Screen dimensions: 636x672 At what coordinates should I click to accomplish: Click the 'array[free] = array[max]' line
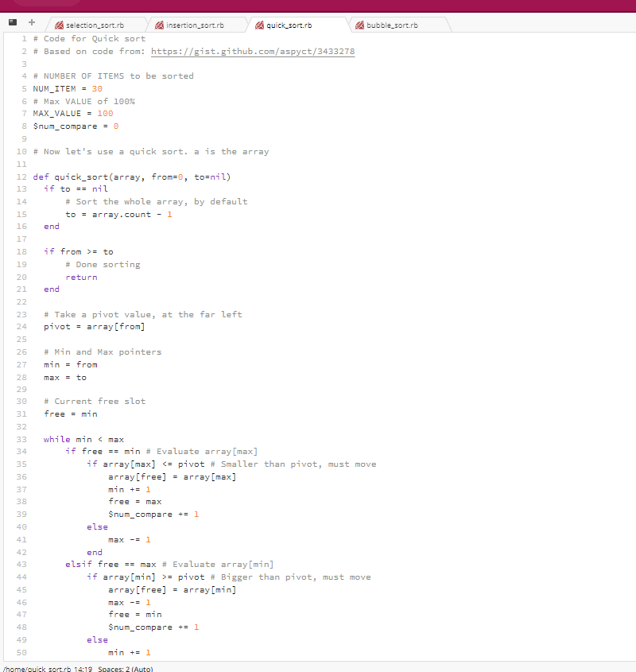(x=173, y=477)
